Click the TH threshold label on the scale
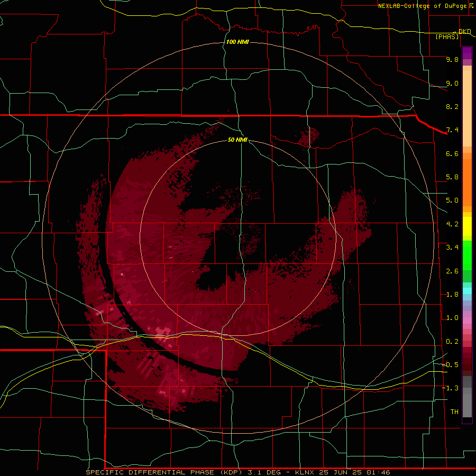Viewport: 476px width, 476px height. (454, 412)
